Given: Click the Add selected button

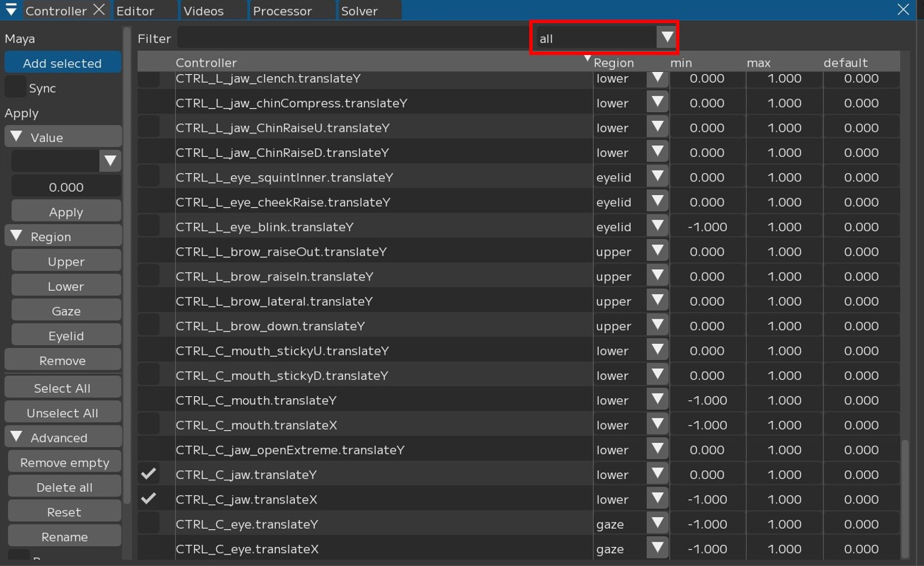Looking at the screenshot, I should 63,63.
